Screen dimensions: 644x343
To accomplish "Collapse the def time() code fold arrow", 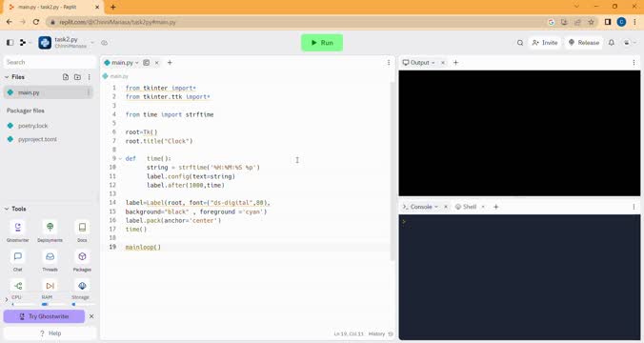I will click(120, 158).
